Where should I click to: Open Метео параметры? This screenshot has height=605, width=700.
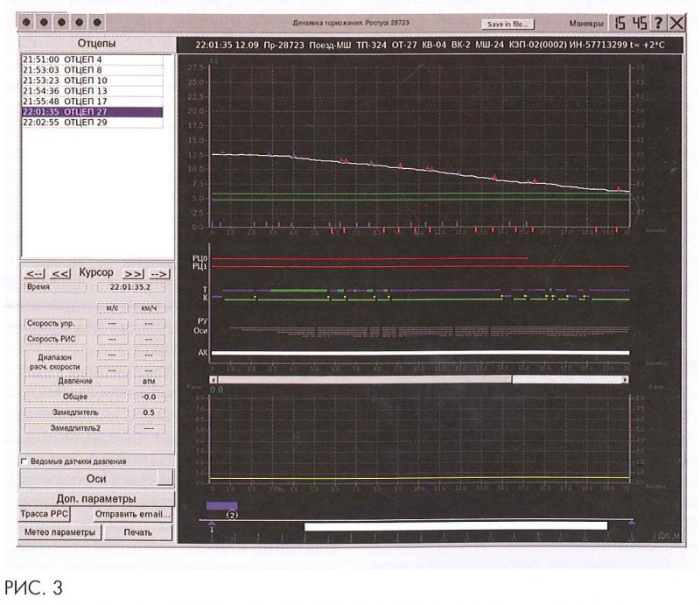(x=59, y=532)
